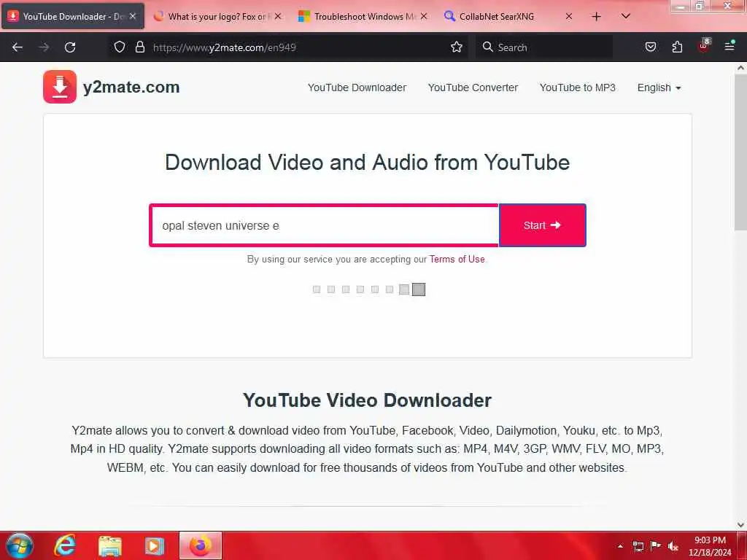
Task: Close the What is your logo tab
Action: coord(278,16)
